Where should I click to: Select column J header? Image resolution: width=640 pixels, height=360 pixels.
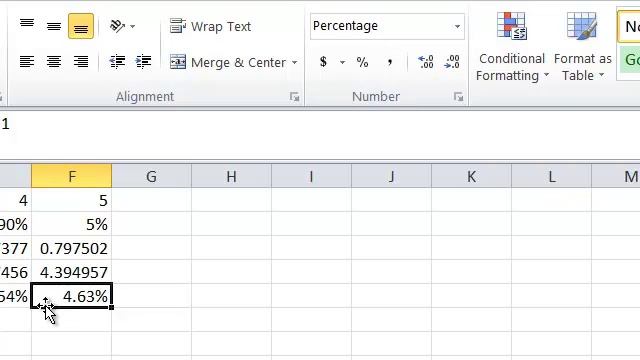(x=391, y=176)
